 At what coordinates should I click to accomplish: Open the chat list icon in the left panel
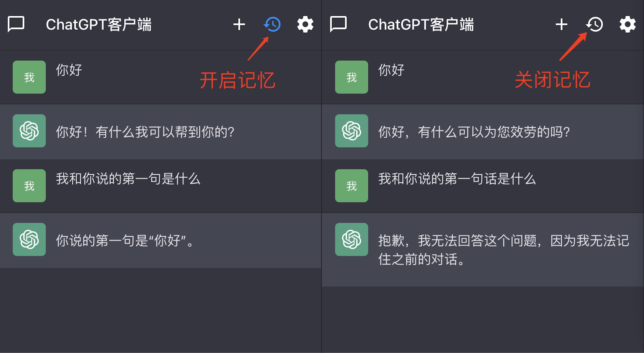coord(16,24)
